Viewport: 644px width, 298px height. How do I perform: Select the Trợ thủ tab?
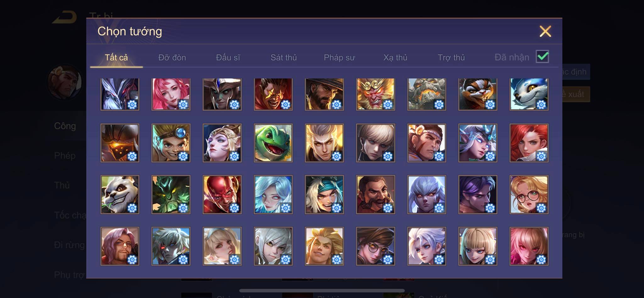coord(451,58)
